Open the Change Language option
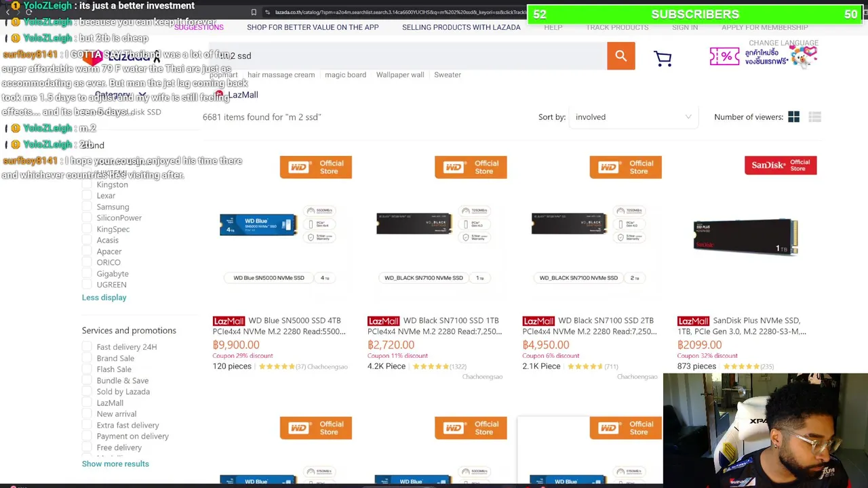This screenshot has width=868, height=488. point(783,43)
